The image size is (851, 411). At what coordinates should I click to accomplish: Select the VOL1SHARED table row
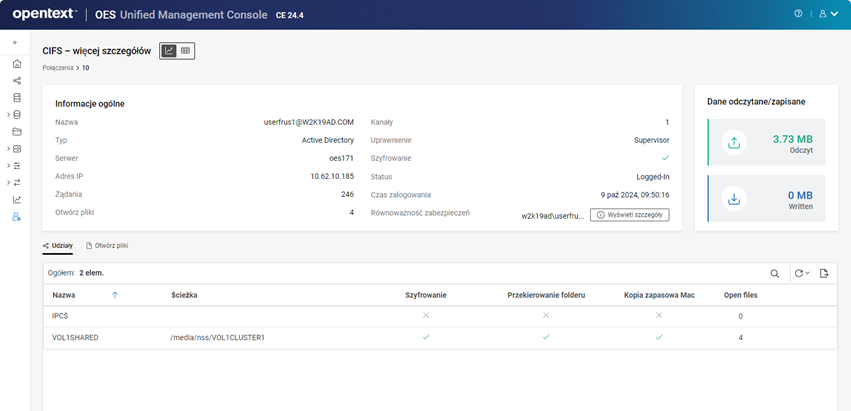75,337
